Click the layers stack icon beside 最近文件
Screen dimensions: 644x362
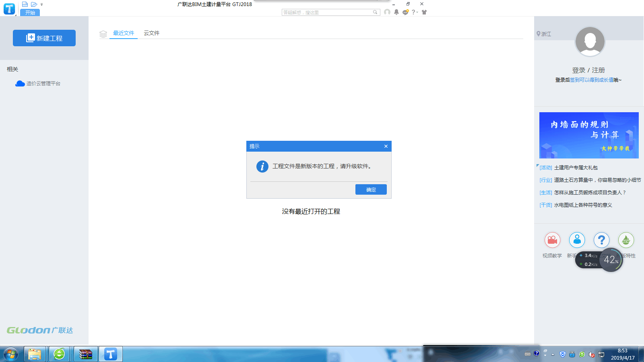tap(103, 34)
